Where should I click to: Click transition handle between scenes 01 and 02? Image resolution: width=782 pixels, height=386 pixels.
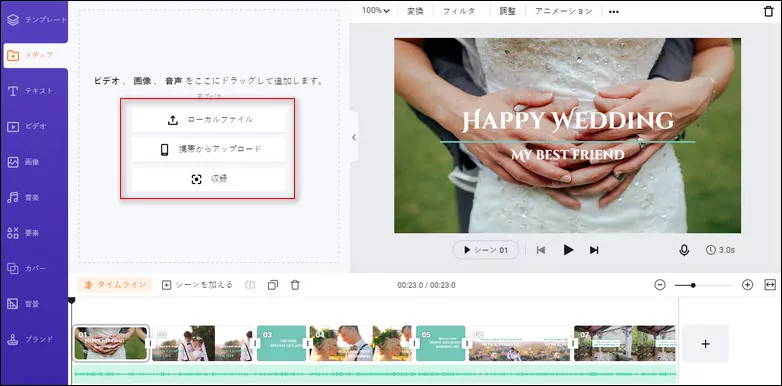coord(149,344)
